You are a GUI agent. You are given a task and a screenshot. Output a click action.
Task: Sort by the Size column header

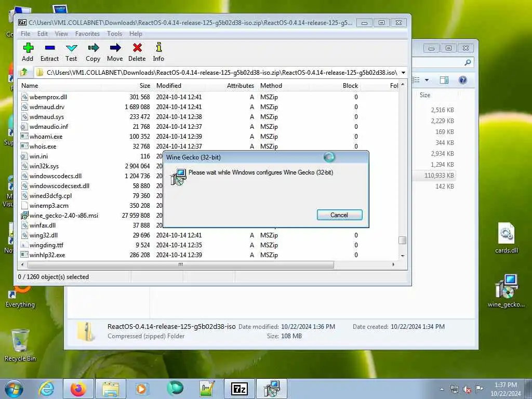(127, 86)
